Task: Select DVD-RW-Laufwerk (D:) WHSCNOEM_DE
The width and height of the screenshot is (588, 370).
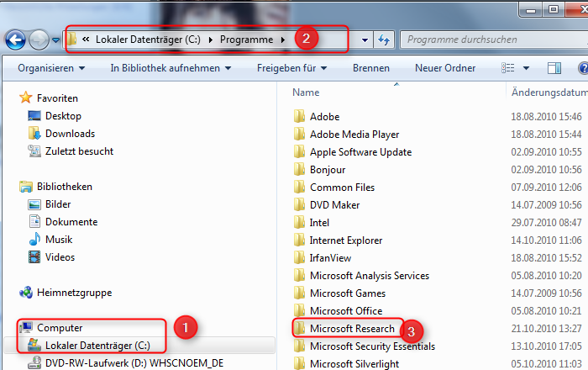Action: click(134, 363)
